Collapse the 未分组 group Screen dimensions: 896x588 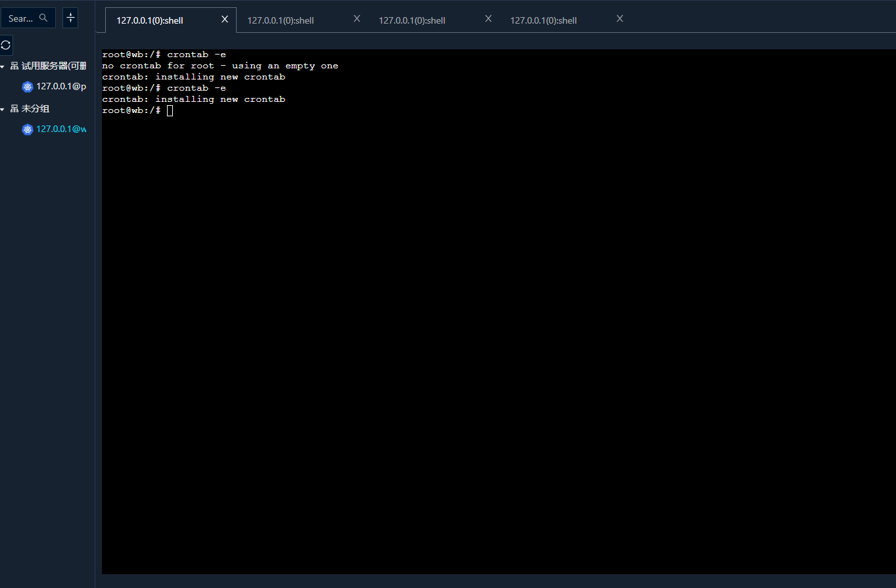click(x=3, y=108)
